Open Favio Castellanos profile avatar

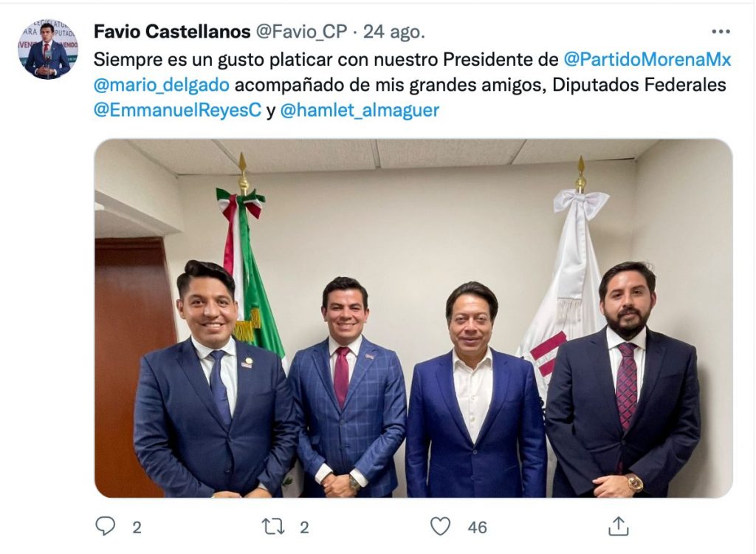(x=48, y=49)
